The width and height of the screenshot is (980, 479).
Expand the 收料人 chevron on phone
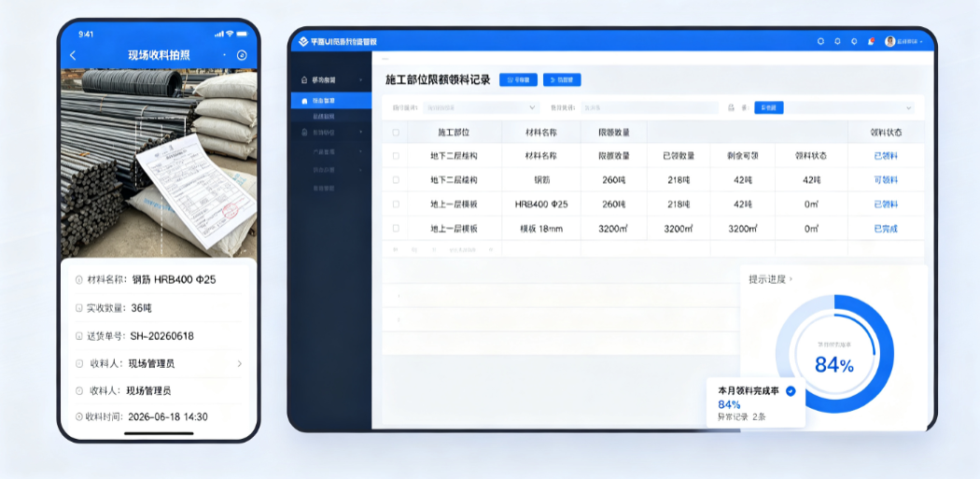(239, 363)
